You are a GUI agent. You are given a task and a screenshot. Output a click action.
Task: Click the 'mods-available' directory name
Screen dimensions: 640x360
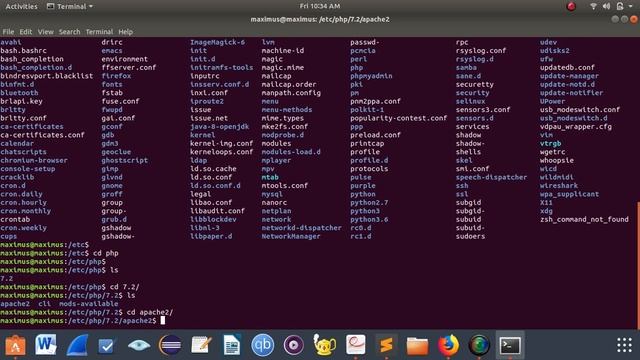click(x=89, y=304)
